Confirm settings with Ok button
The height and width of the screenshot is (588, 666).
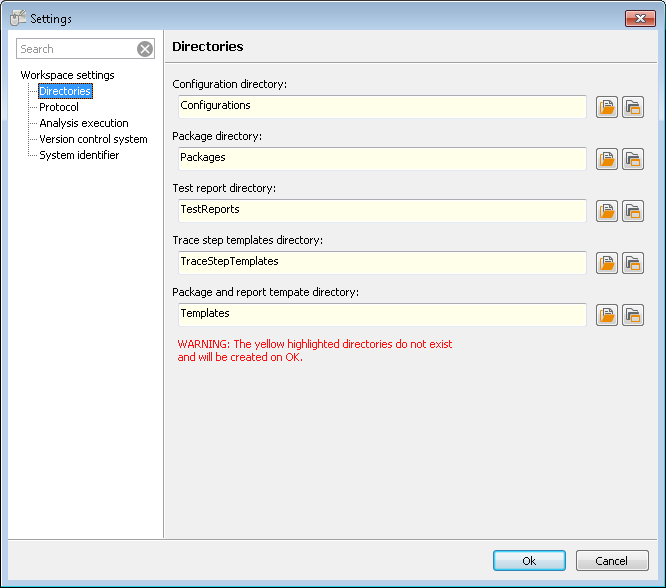[529, 561]
